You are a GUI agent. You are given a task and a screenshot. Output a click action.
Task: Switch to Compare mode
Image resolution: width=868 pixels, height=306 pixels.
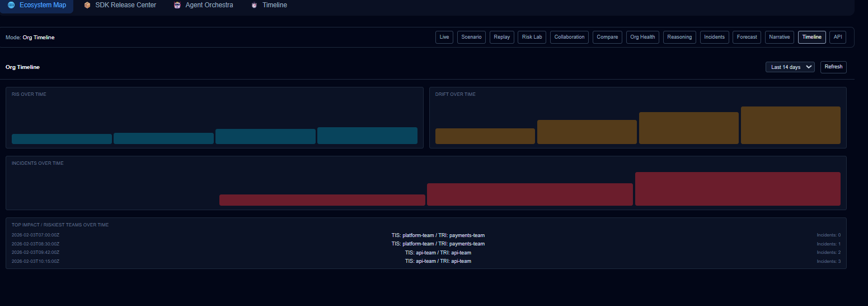pos(607,37)
